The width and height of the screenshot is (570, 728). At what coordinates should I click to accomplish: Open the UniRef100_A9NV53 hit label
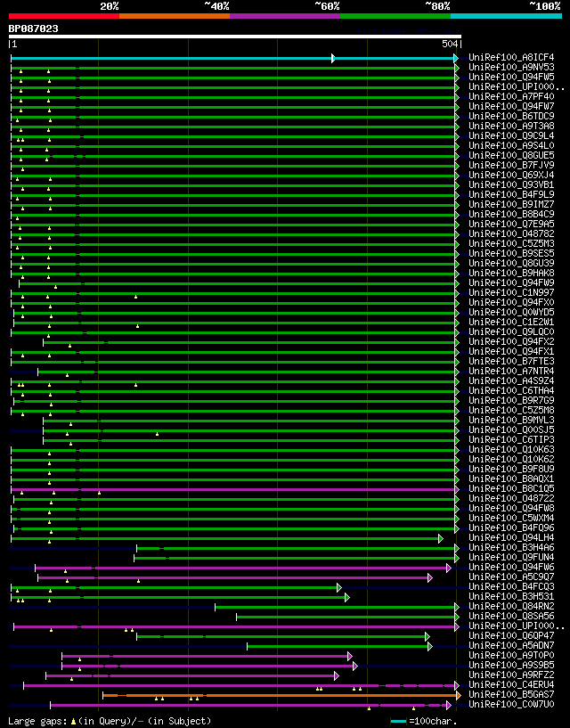511,68
